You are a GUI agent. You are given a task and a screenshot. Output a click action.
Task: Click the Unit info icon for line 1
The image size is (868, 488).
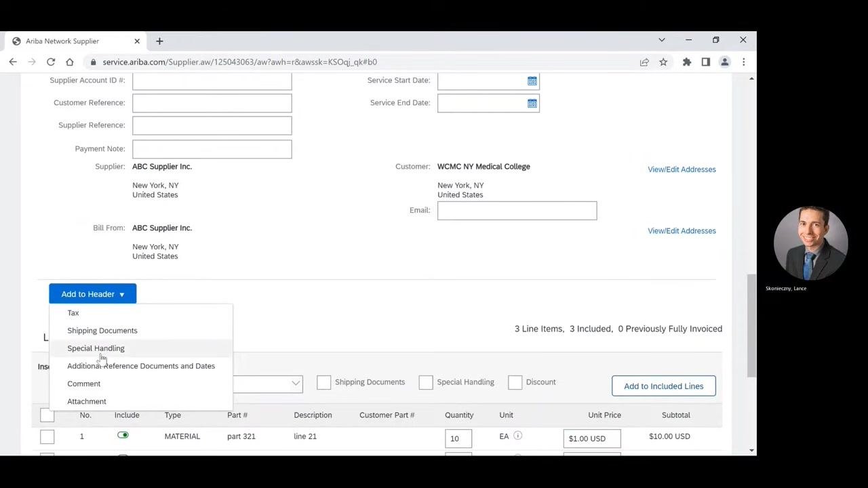(x=517, y=436)
